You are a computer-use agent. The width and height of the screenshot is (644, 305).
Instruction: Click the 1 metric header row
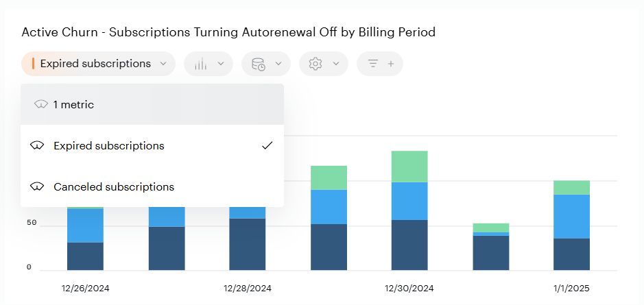coord(152,105)
